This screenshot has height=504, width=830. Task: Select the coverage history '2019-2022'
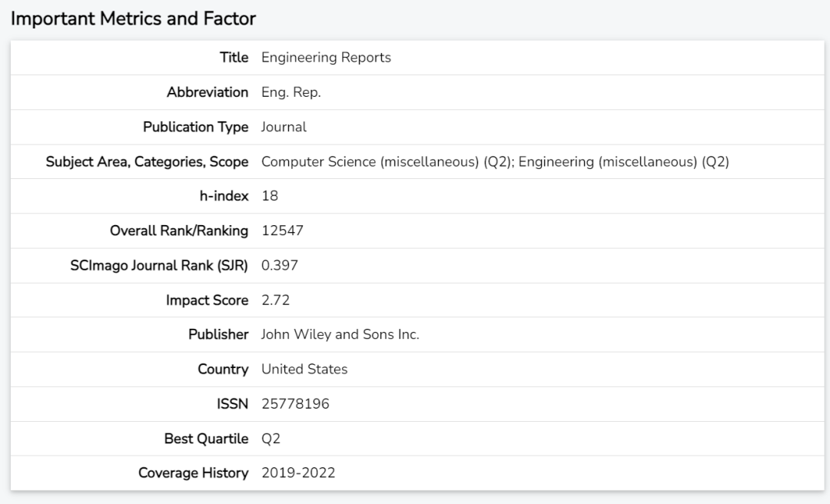(298, 472)
